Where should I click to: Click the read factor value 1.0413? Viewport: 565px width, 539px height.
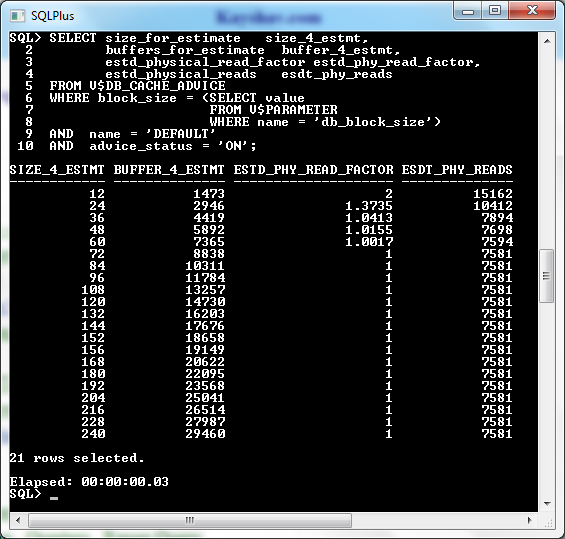(x=369, y=218)
